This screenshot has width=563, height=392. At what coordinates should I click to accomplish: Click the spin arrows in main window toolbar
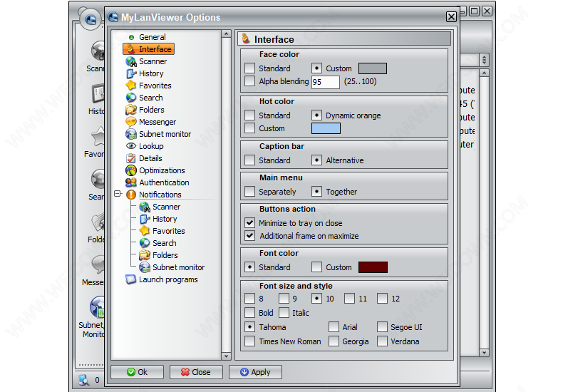point(484,60)
